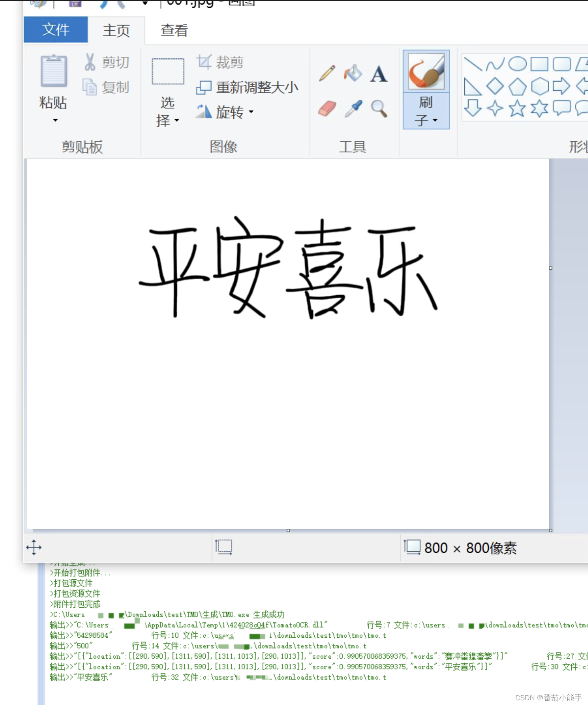Click the 刷子 brush icon

click(426, 71)
